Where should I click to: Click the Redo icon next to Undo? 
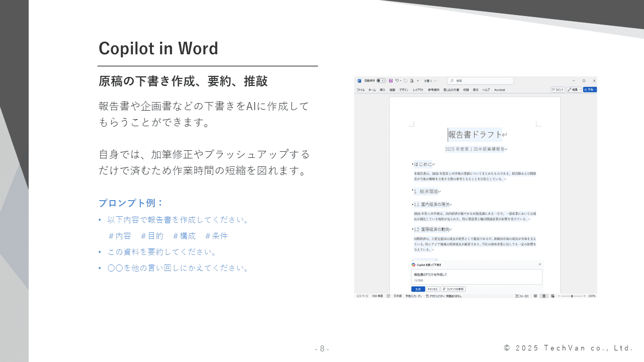[406, 80]
